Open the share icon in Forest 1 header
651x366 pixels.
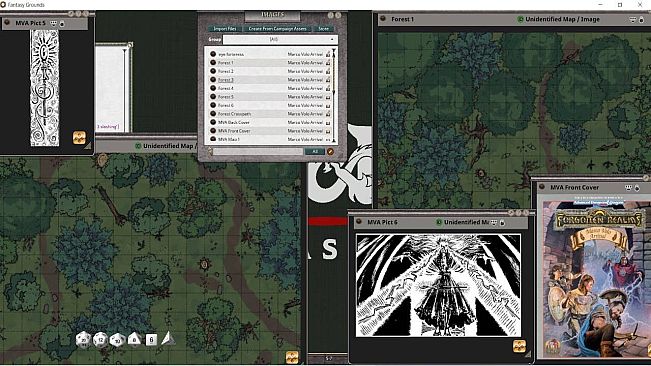point(633,20)
